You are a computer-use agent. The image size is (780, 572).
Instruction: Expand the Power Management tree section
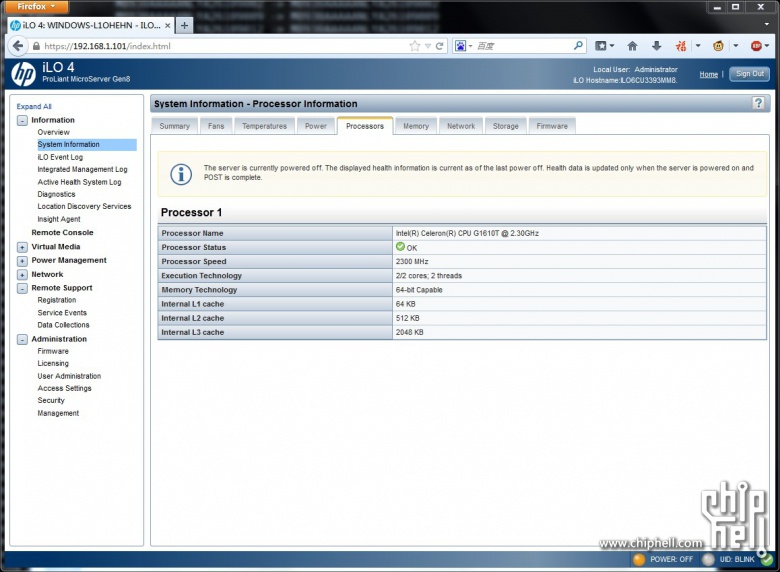pyautogui.click(x=22, y=261)
